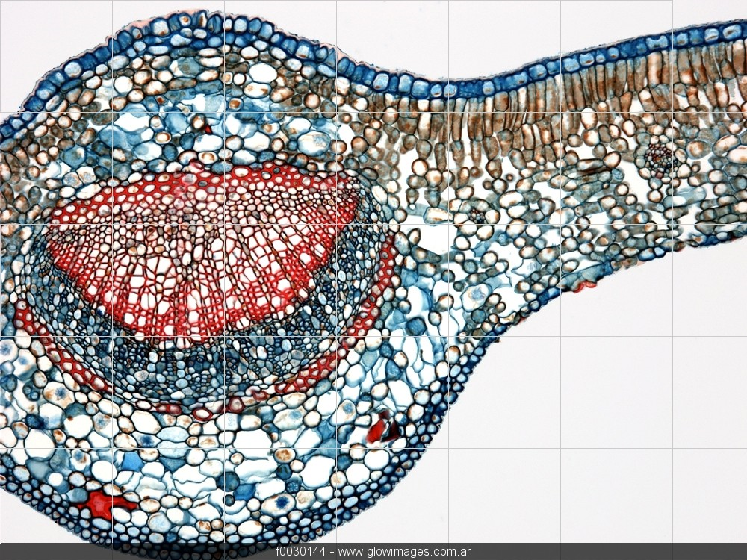This screenshot has height=560, width=747.
Task: Open the www.glowimages.com.ar link
Action: point(404,552)
